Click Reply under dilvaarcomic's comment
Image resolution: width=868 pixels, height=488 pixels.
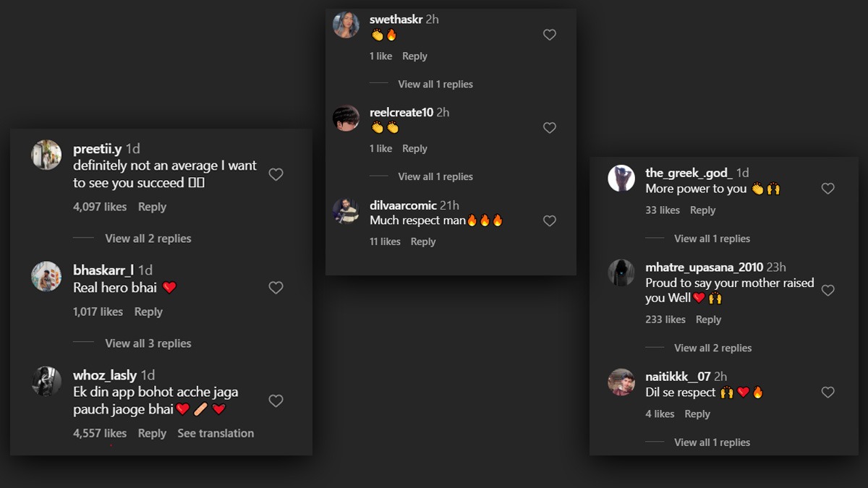[x=422, y=241]
